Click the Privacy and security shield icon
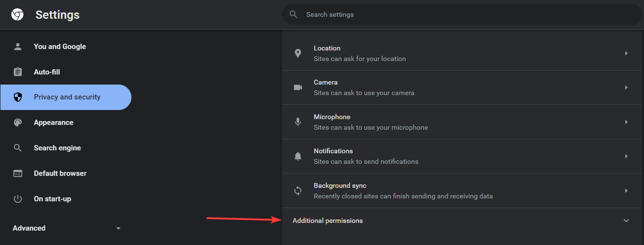Screen dimensions: 644x245 click(18, 97)
